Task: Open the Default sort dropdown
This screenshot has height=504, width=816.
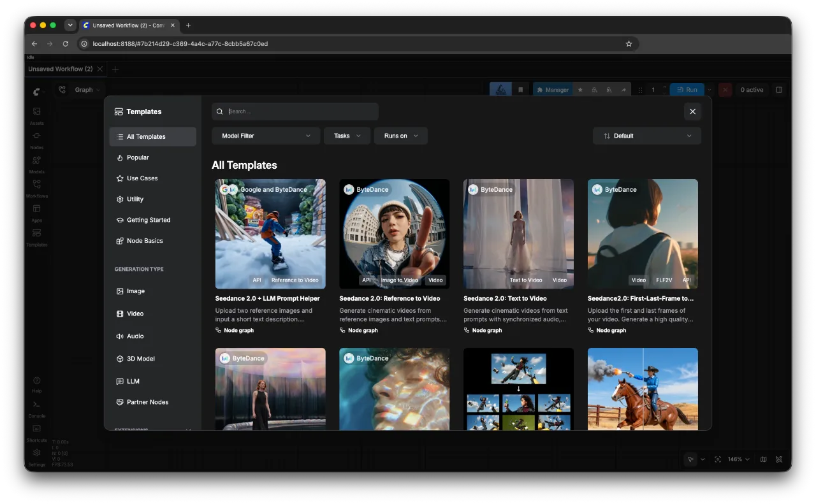Action: click(647, 136)
